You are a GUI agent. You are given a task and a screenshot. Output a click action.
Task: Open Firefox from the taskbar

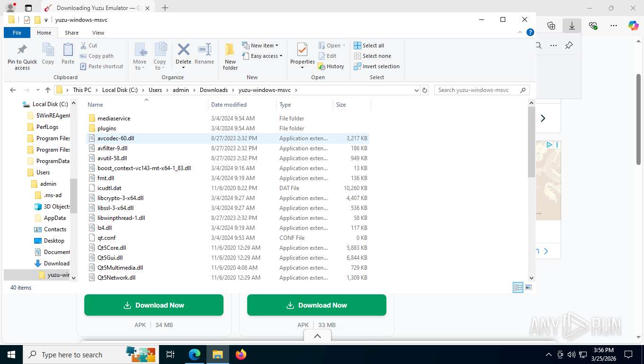241,354
